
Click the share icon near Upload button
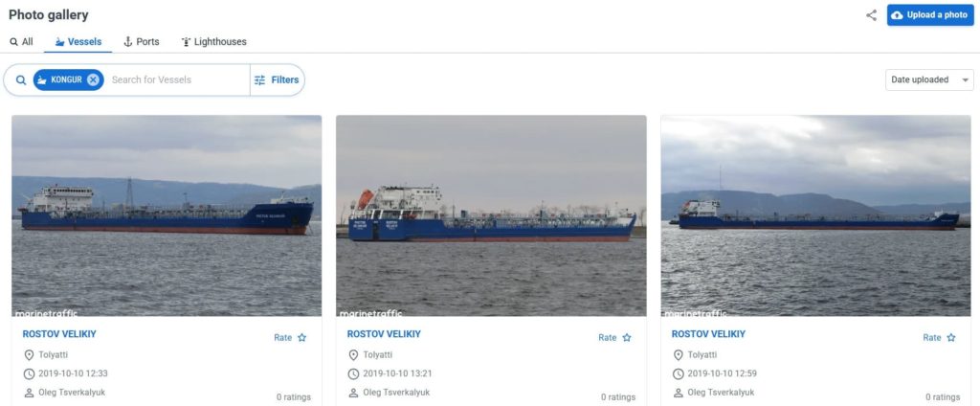click(x=871, y=15)
